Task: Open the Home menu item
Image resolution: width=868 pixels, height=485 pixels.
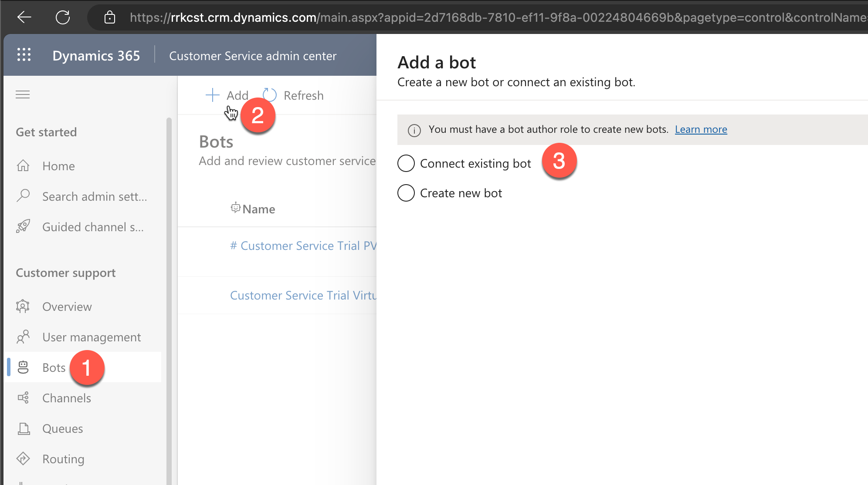Action: pyautogui.click(x=58, y=166)
